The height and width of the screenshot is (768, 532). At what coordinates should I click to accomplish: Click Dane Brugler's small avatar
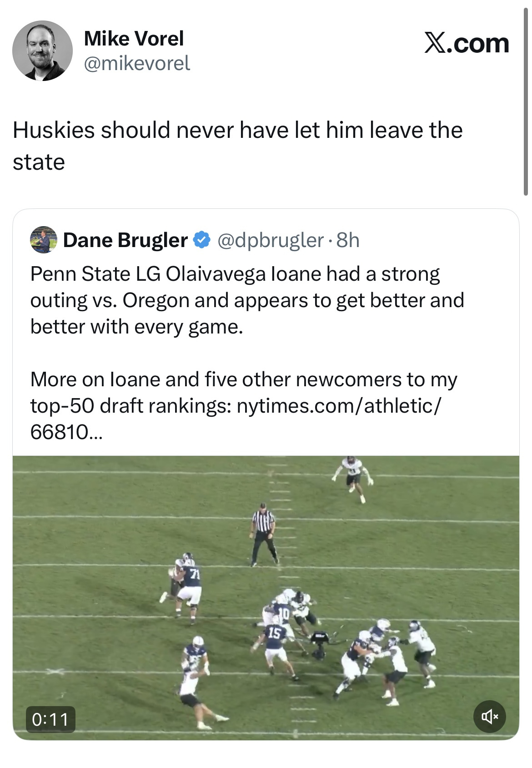pos(43,240)
